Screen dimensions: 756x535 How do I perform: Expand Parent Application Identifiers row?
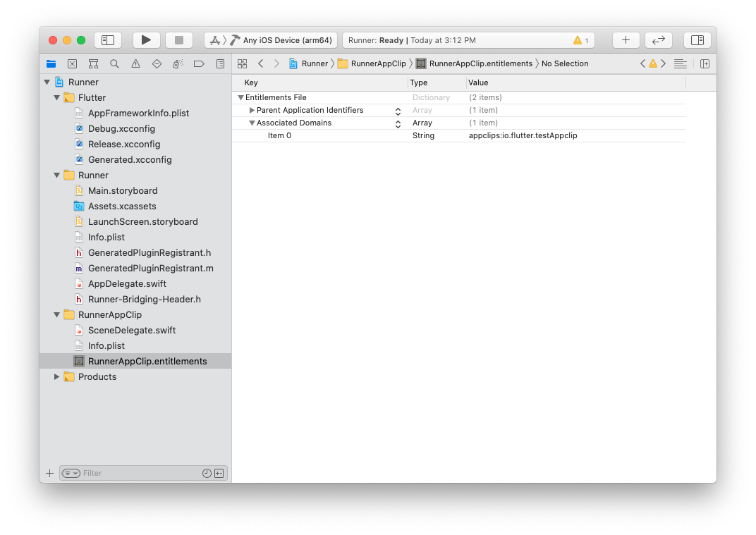coord(252,110)
